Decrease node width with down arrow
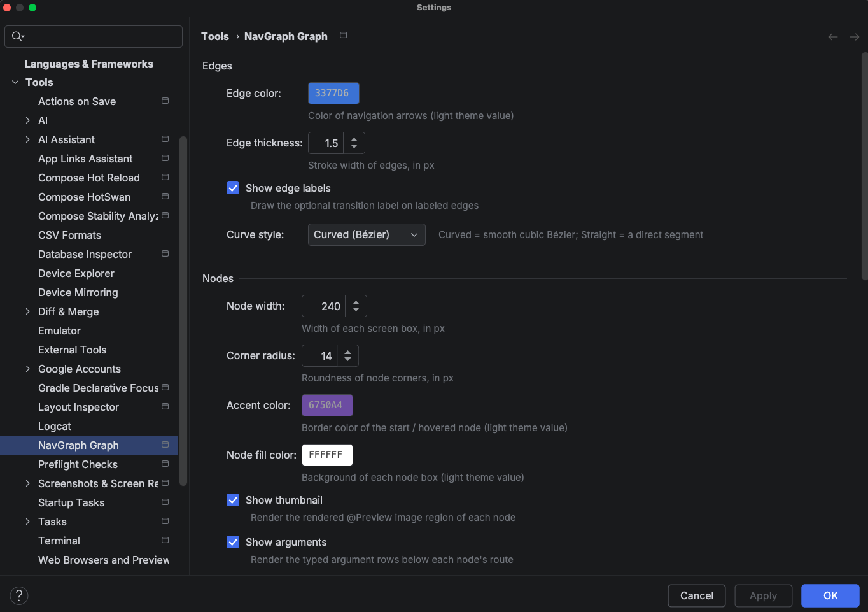Screen dimensions: 868x612 pos(356,311)
